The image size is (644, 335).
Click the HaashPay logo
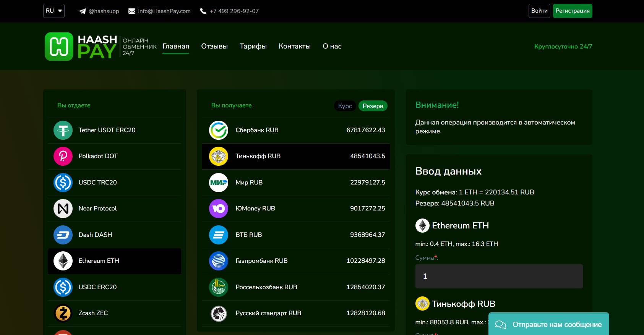pyautogui.click(x=101, y=47)
